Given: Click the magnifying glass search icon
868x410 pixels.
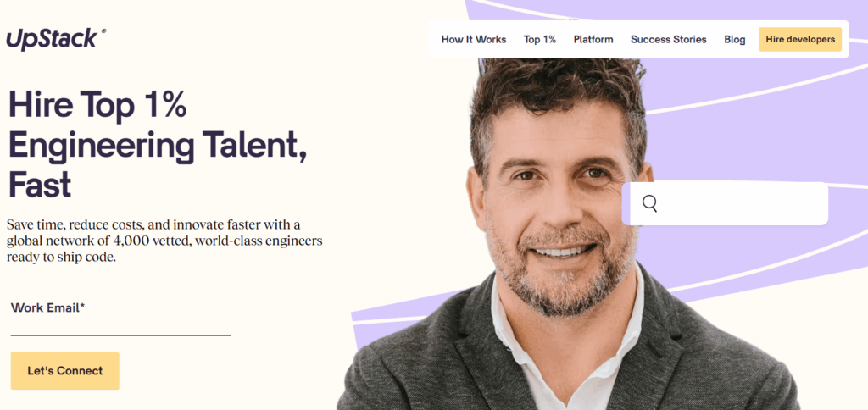Looking at the screenshot, I should [650, 203].
